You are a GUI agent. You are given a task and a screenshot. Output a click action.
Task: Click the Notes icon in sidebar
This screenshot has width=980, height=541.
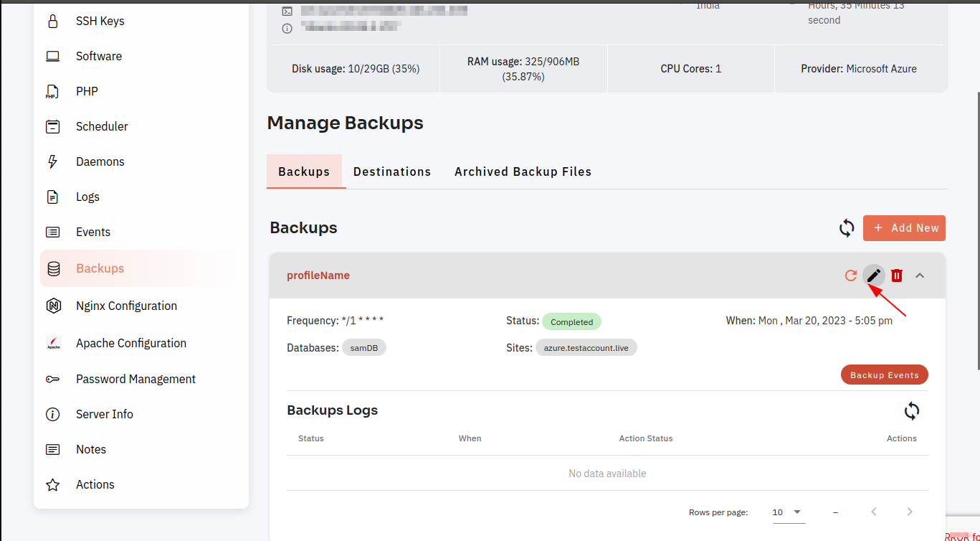52,449
